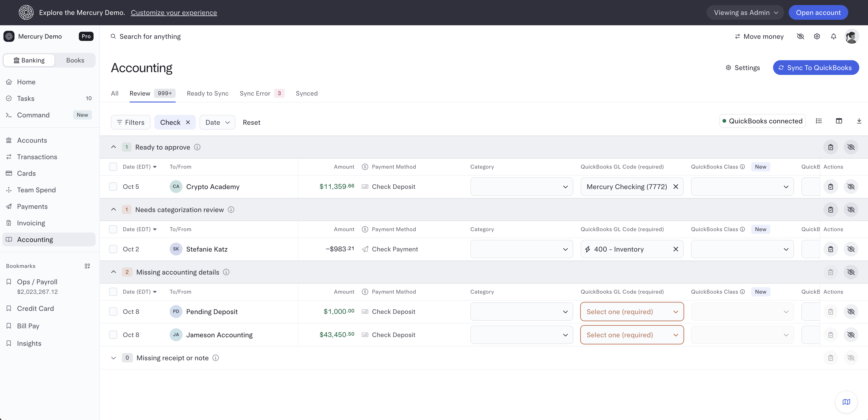Open the user profile avatar
Screen dimensions: 868x420
(x=851, y=36)
